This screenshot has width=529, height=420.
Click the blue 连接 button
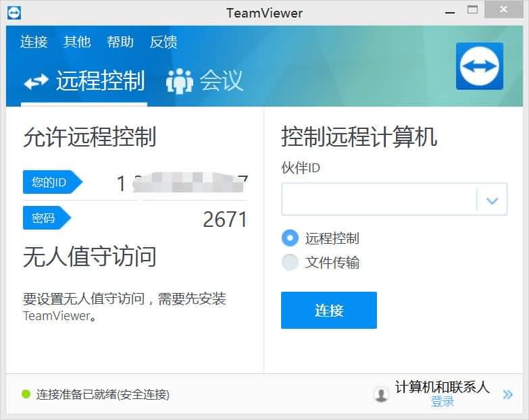point(329,310)
